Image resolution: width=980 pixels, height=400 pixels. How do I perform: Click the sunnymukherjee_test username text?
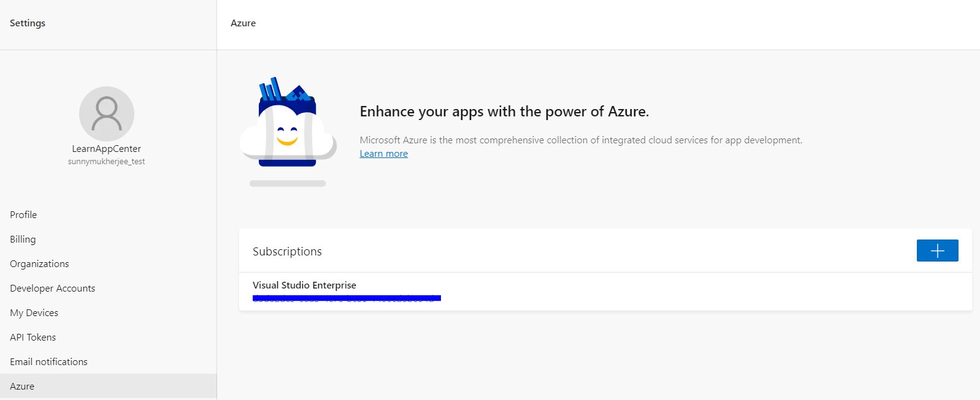[x=107, y=161]
